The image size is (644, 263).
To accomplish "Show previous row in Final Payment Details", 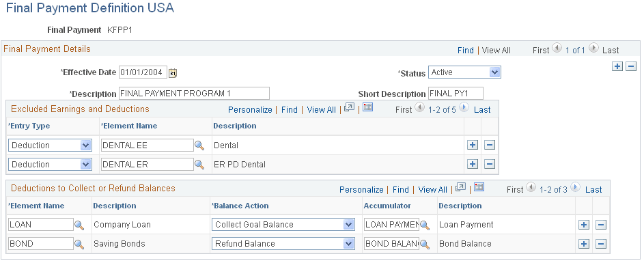I will 557,48.
